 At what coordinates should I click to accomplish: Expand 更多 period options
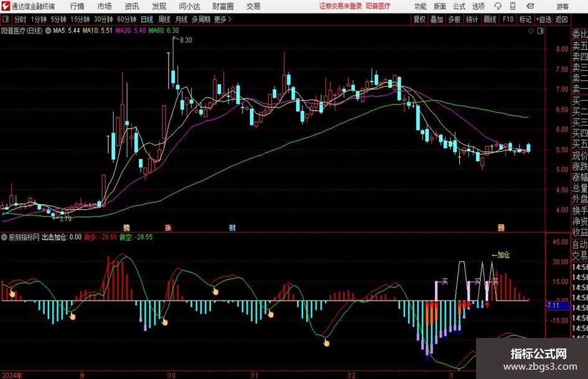pyautogui.click(x=223, y=19)
